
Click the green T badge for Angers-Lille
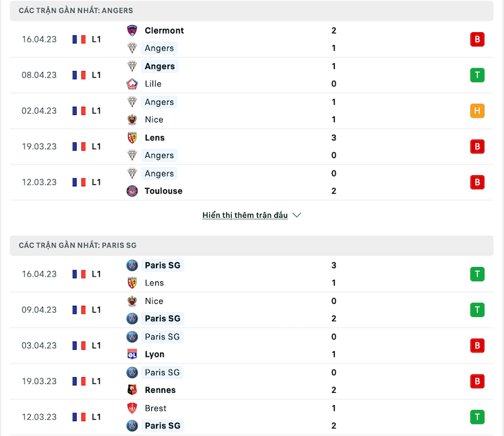coord(477,75)
